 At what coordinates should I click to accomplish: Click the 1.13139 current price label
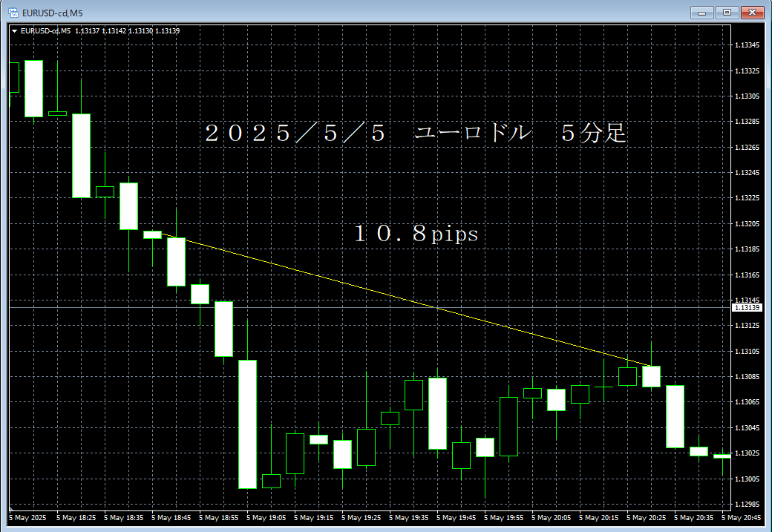tap(747, 308)
